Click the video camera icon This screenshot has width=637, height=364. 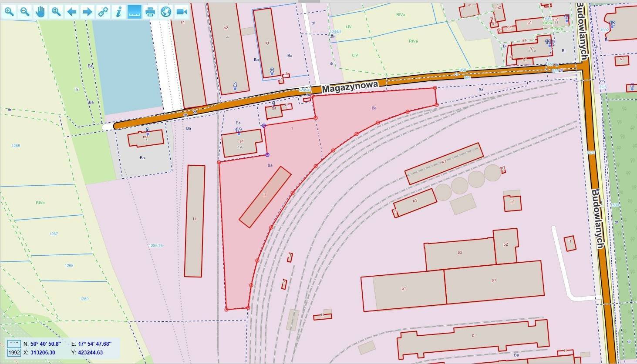coord(182,12)
